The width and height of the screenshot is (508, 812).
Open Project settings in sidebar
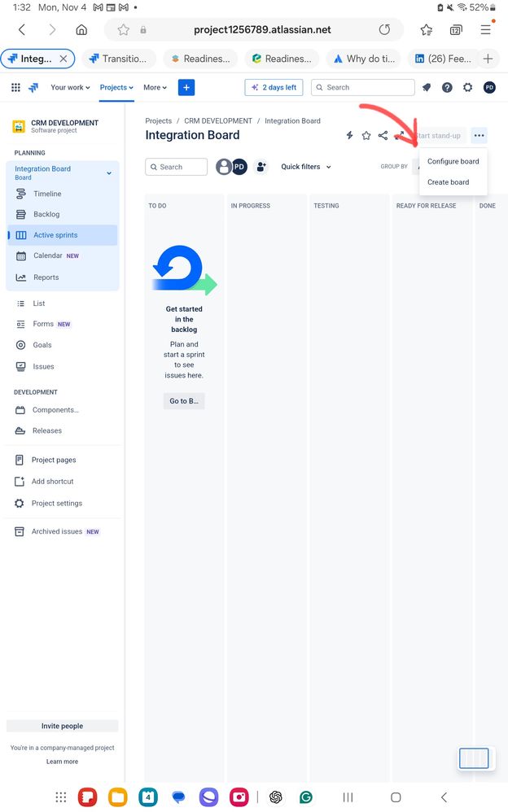click(x=62, y=504)
